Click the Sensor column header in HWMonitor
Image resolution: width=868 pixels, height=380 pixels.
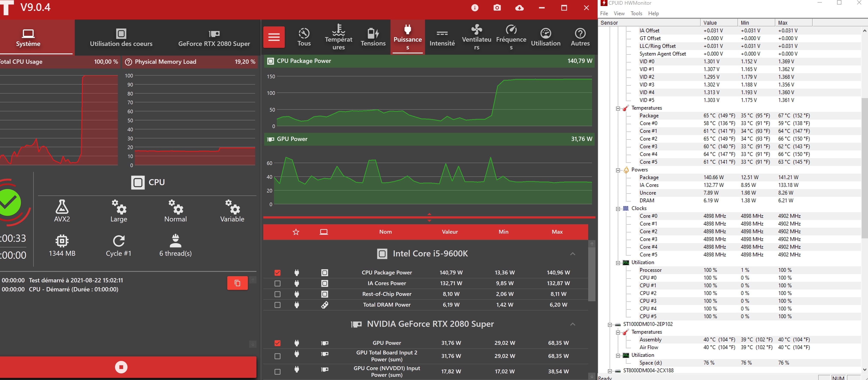tap(649, 23)
